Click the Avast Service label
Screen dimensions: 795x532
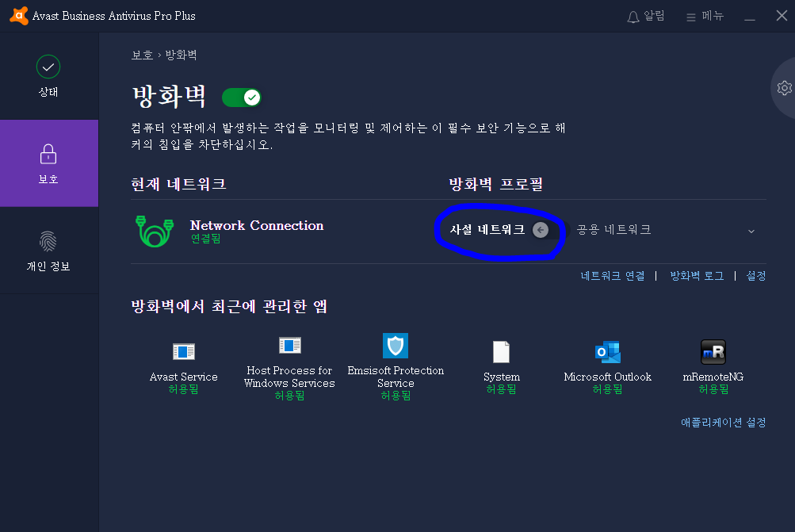[x=184, y=377]
